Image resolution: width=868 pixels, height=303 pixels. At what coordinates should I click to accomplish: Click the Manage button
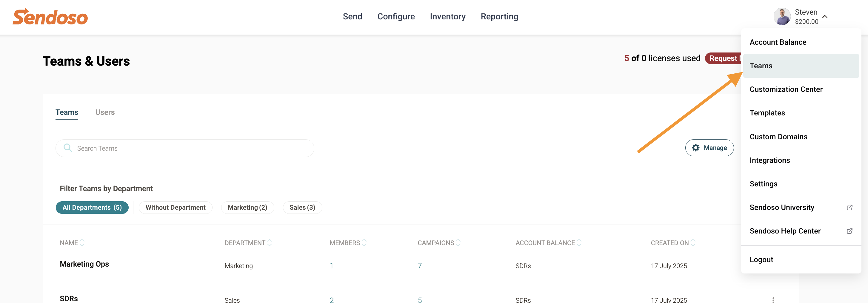pyautogui.click(x=709, y=148)
